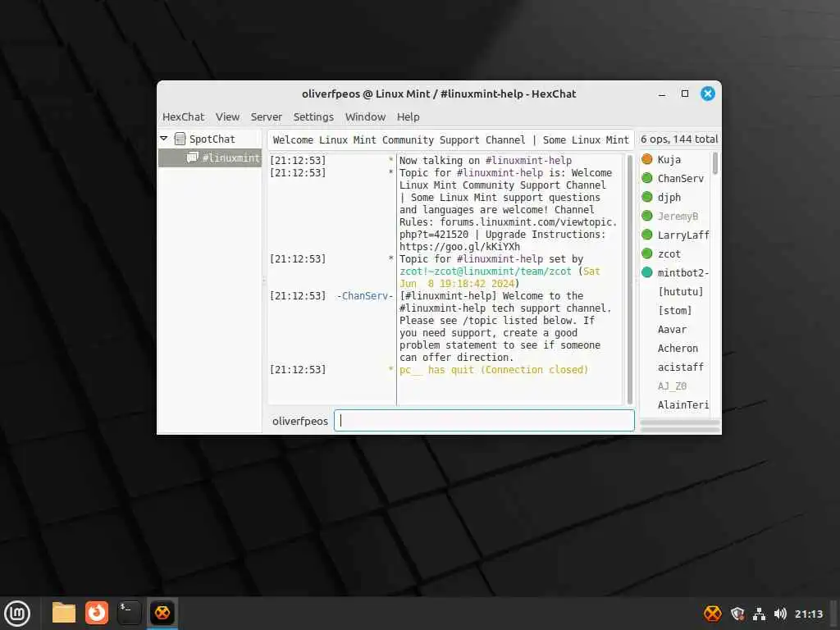Open the Window menu
Image resolution: width=840 pixels, height=630 pixels.
point(365,116)
